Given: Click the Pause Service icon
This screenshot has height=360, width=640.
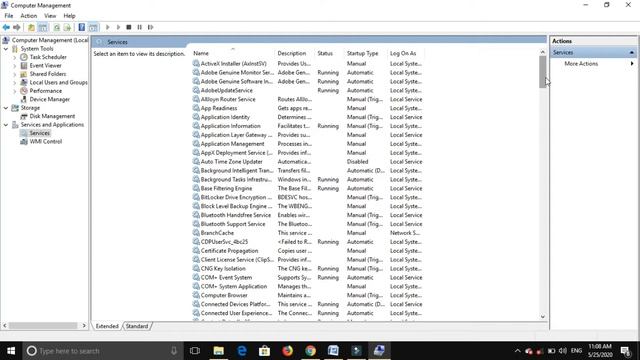Looking at the screenshot, I should (x=140, y=27).
